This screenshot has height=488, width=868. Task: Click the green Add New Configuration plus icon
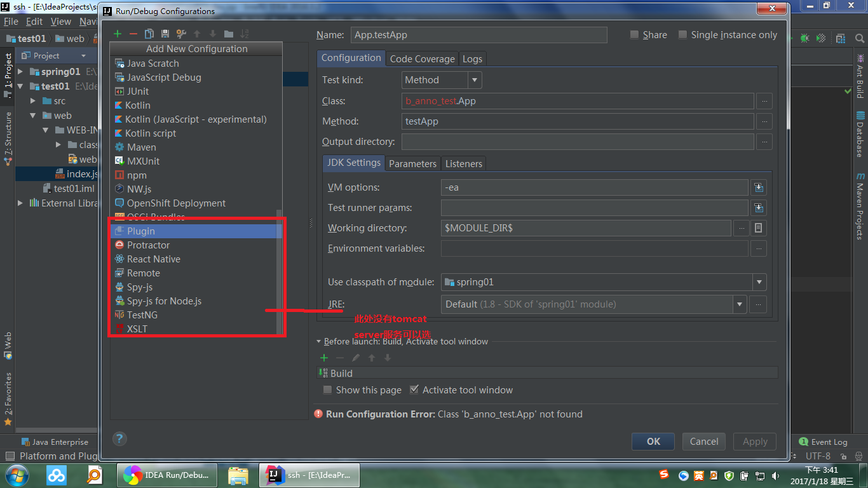[x=118, y=34]
